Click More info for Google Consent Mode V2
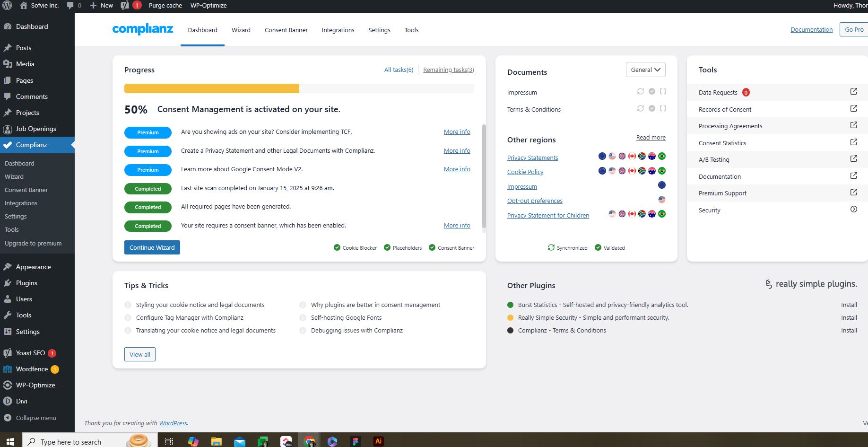The image size is (868, 447). 457,169
